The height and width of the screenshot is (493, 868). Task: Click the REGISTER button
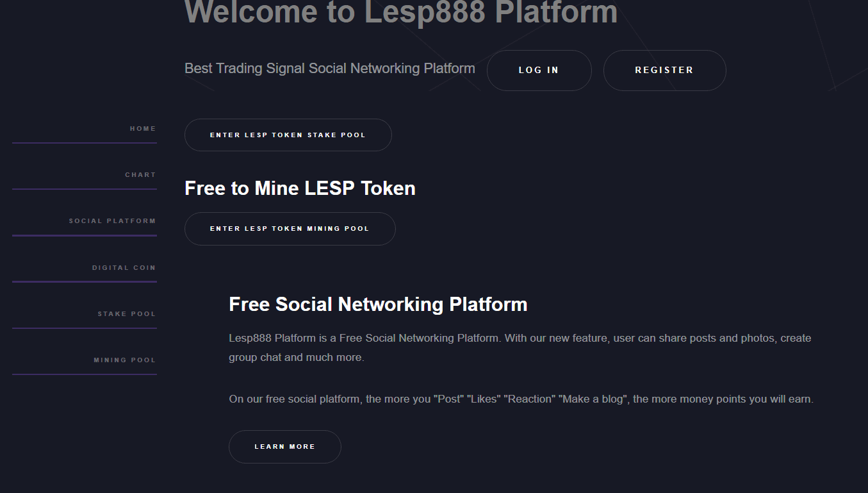coord(664,71)
